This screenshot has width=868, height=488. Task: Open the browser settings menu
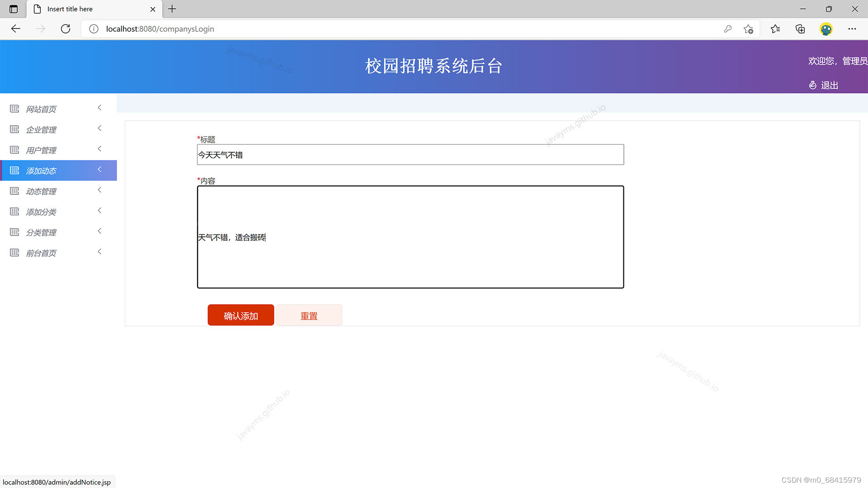click(x=852, y=28)
